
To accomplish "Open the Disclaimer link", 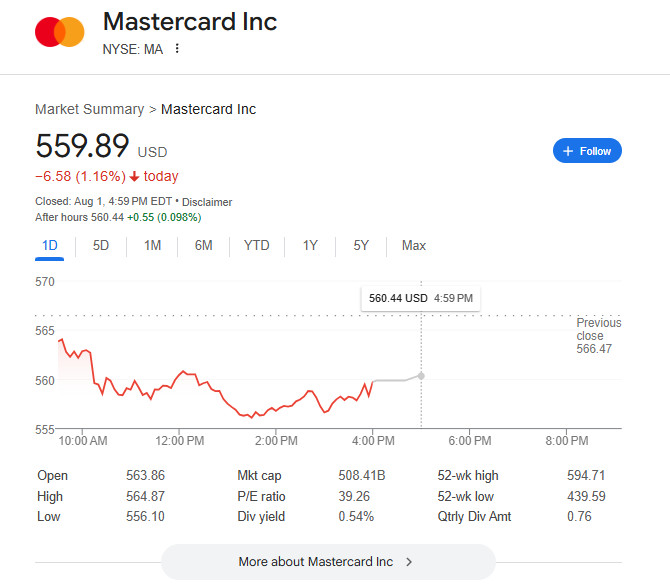I will tap(207, 202).
